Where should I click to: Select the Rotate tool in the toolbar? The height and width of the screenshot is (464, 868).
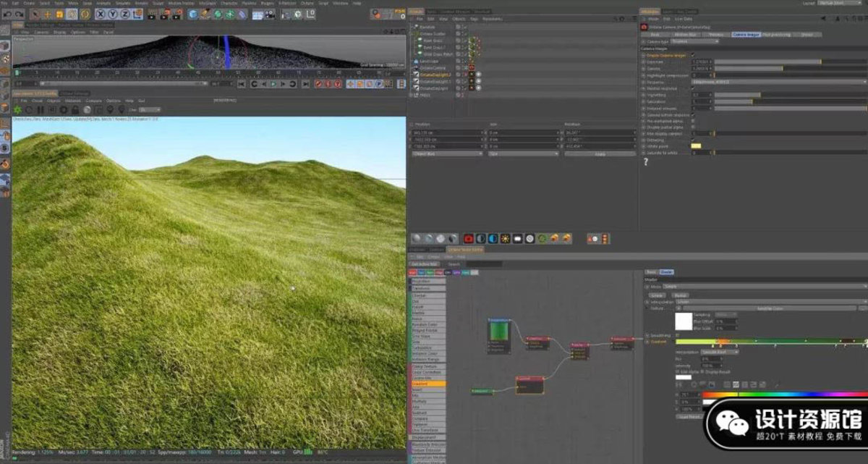pos(72,14)
